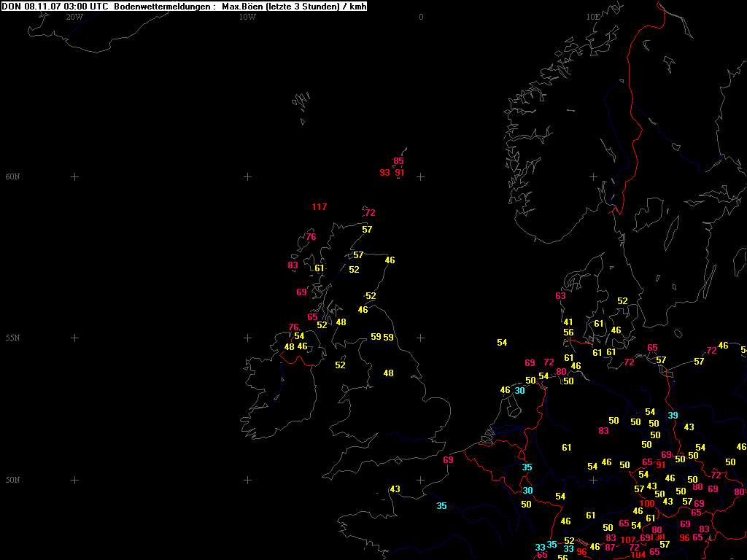Click the red 100 gust value

pyautogui.click(x=647, y=504)
